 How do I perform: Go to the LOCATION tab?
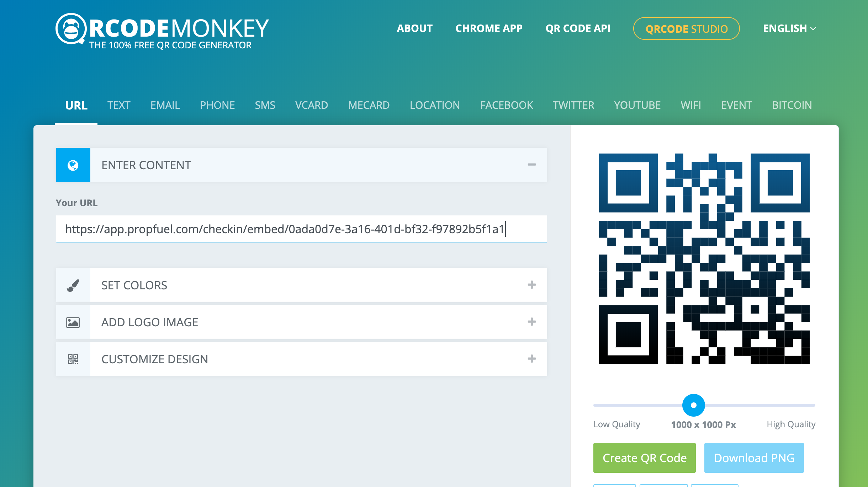435,105
